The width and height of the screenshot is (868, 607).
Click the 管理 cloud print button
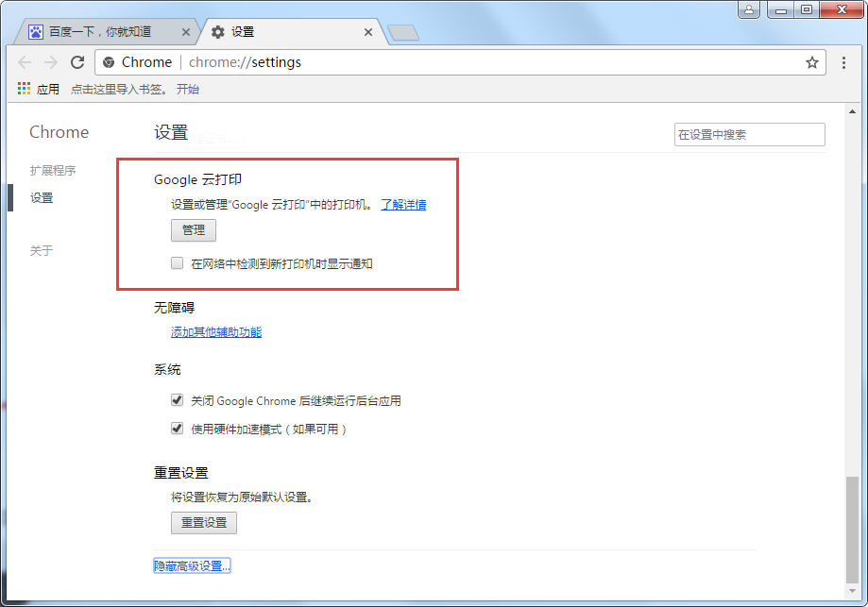[x=193, y=229]
